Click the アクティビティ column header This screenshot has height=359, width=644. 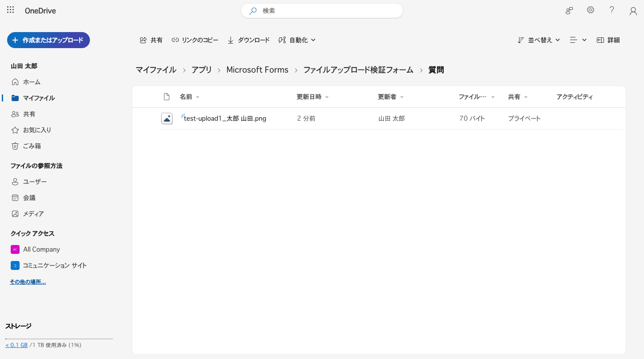click(x=575, y=97)
